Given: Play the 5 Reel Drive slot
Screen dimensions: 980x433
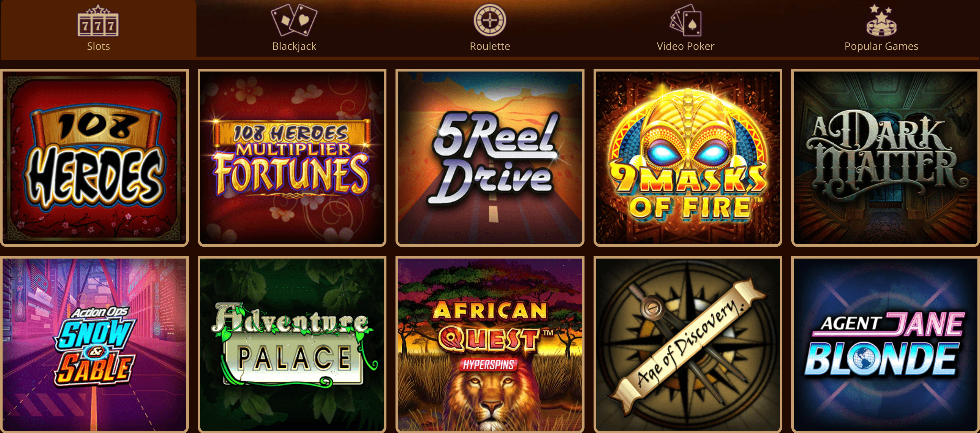Looking at the screenshot, I should point(490,158).
